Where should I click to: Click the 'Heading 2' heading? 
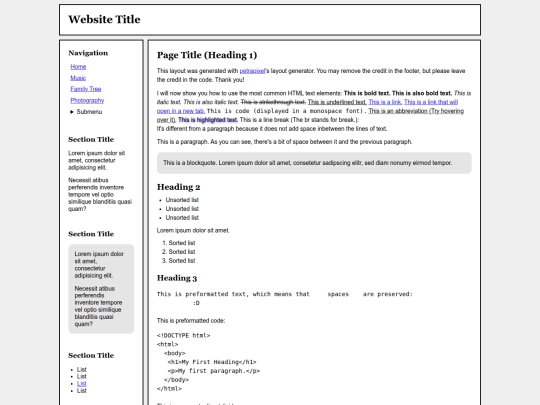[178, 187]
